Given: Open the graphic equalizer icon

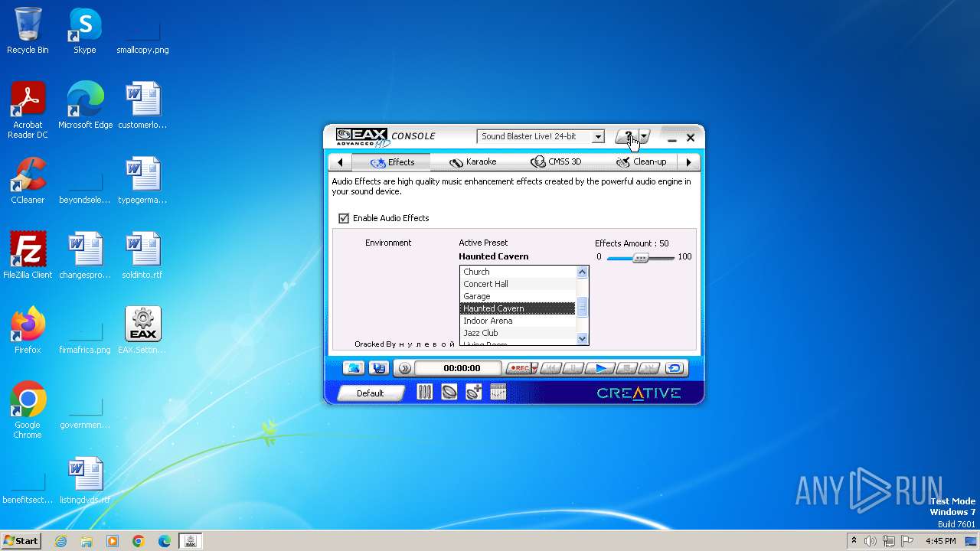Looking at the screenshot, I should [x=498, y=393].
